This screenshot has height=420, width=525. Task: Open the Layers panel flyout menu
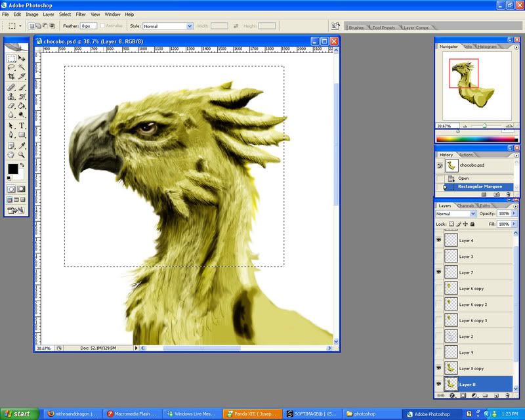click(516, 206)
